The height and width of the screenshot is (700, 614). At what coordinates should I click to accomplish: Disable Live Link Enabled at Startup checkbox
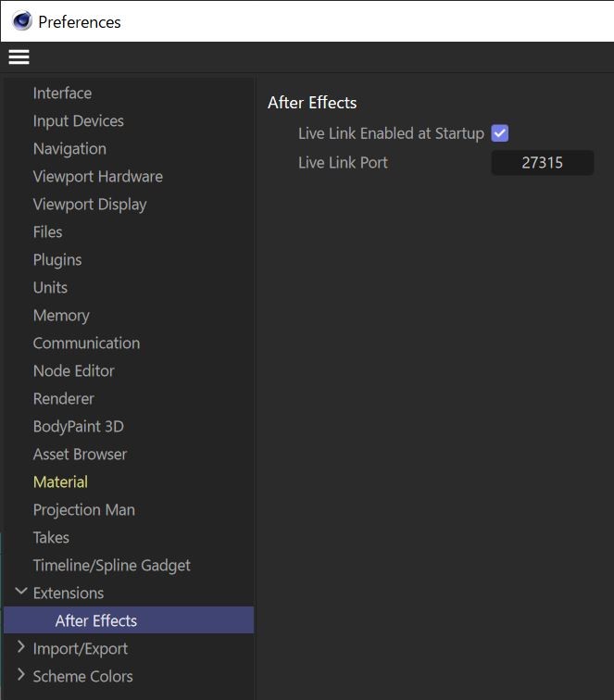pos(500,133)
